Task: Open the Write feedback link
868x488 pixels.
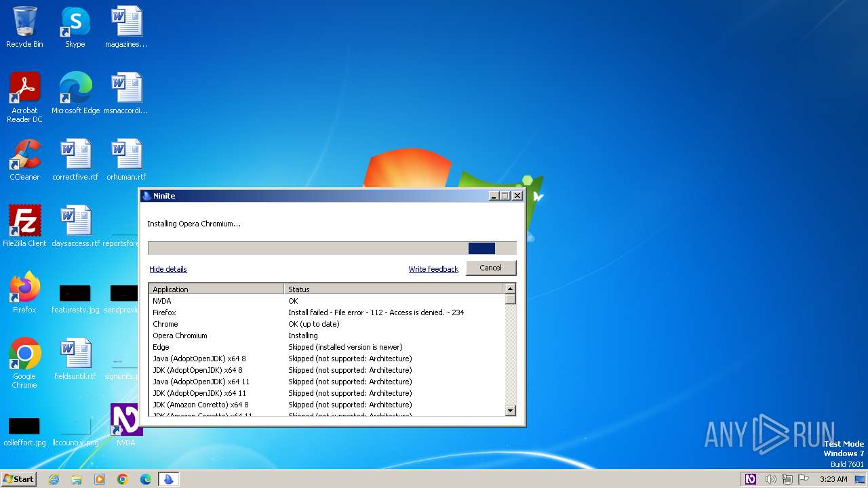Action: pyautogui.click(x=433, y=269)
